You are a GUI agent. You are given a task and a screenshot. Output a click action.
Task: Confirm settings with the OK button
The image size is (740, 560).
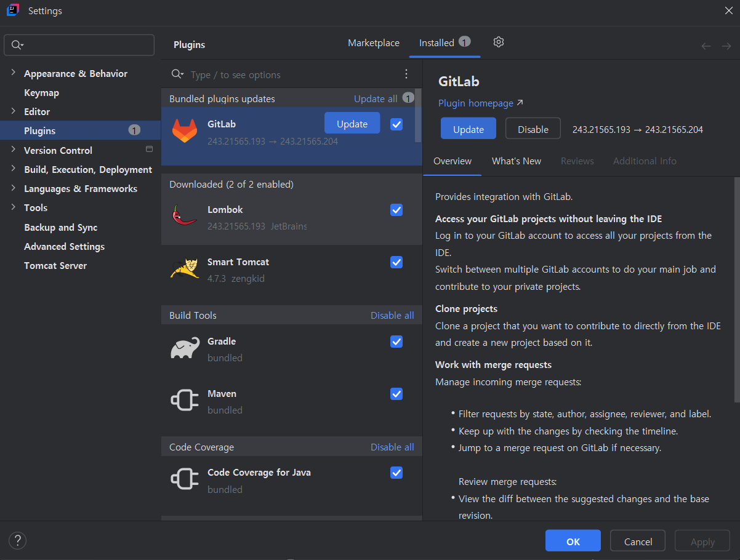click(x=573, y=541)
